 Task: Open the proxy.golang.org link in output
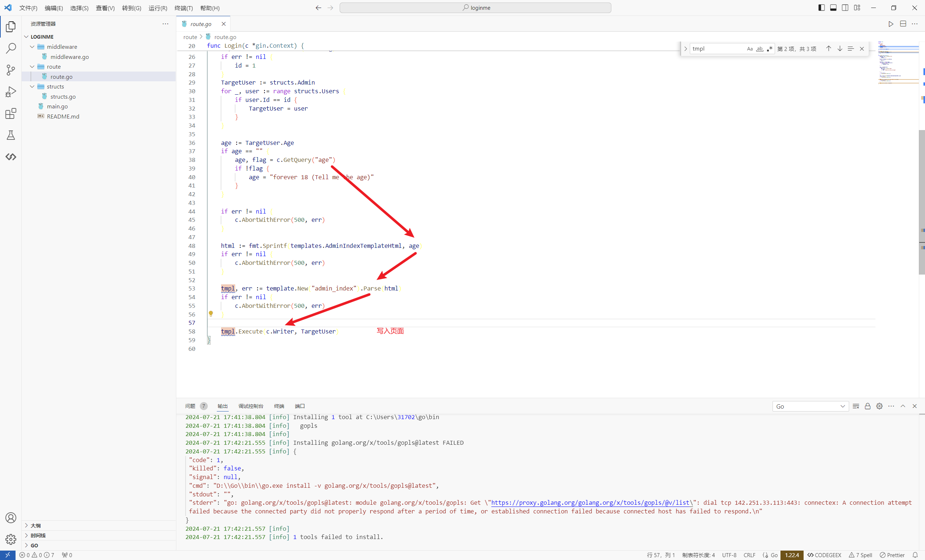point(591,503)
